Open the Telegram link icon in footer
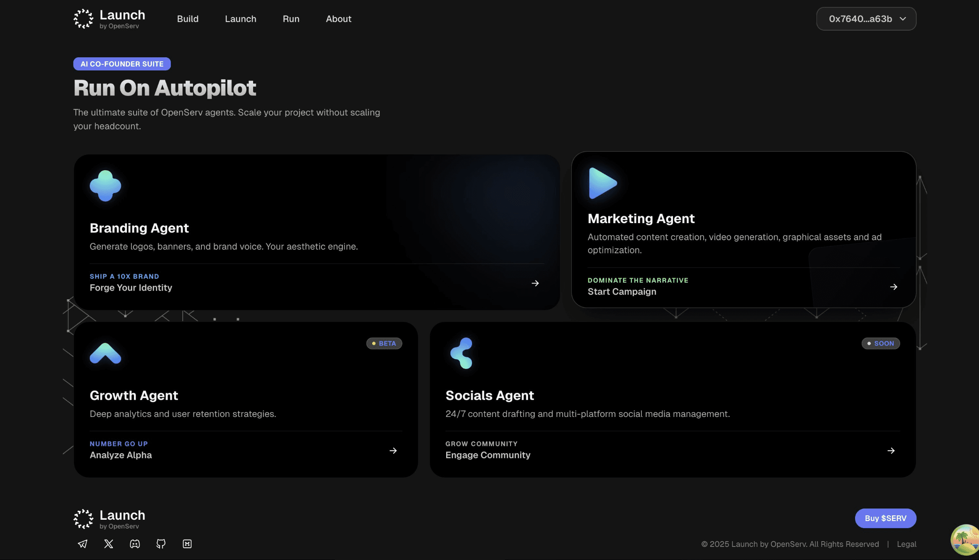This screenshot has height=560, width=979. point(82,544)
